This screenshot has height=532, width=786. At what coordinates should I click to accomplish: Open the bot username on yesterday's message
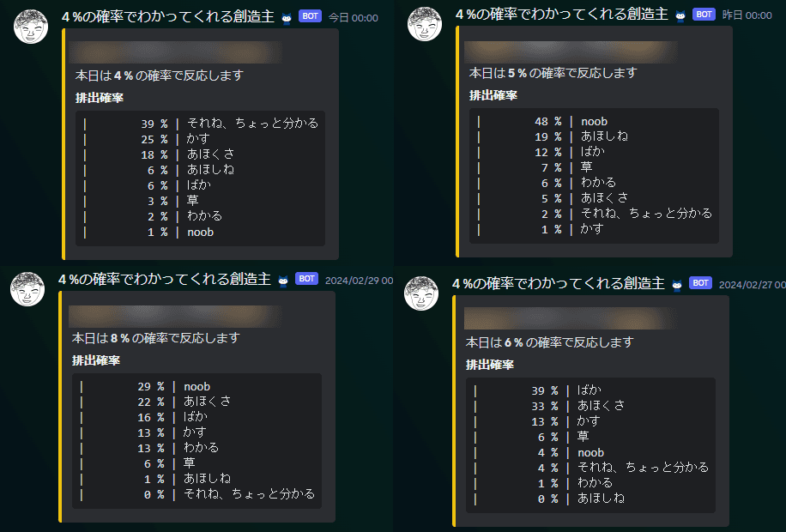tap(561, 14)
